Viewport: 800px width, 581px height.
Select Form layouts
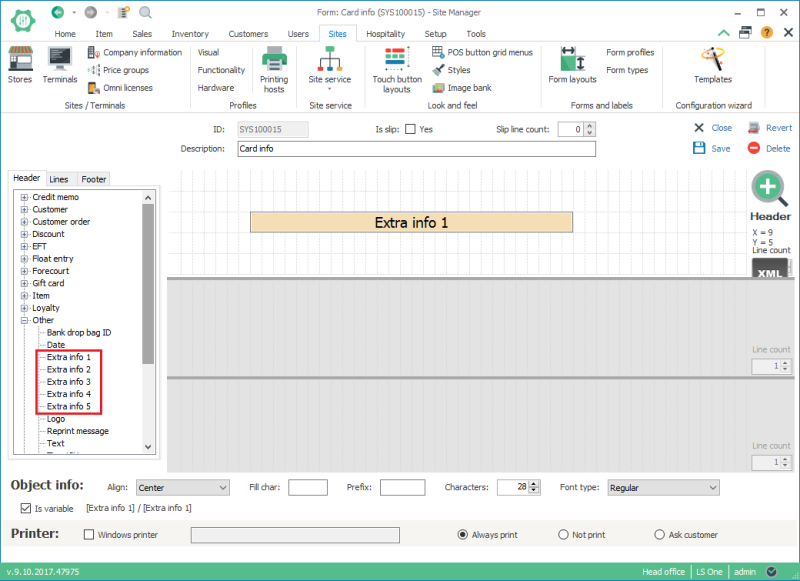point(572,70)
